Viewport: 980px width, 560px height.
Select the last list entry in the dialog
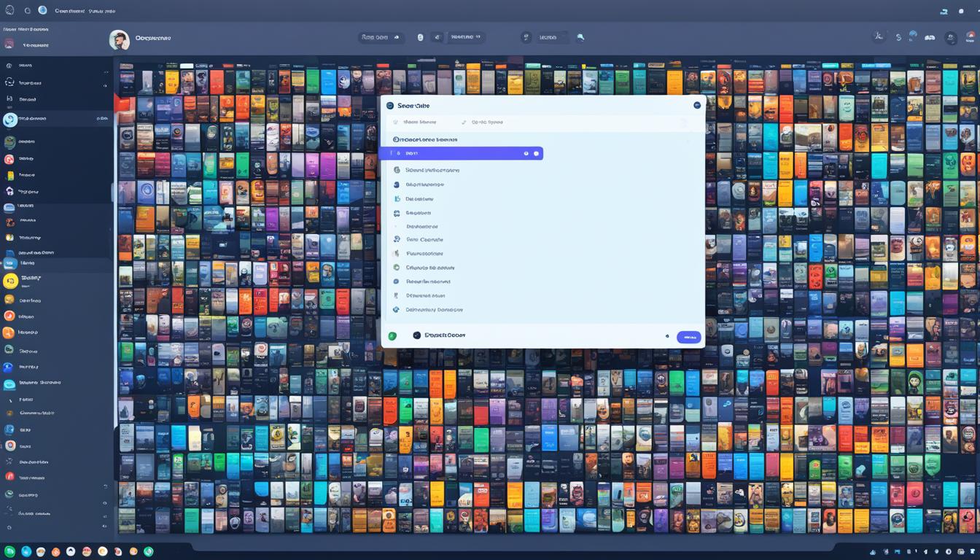pos(433,310)
